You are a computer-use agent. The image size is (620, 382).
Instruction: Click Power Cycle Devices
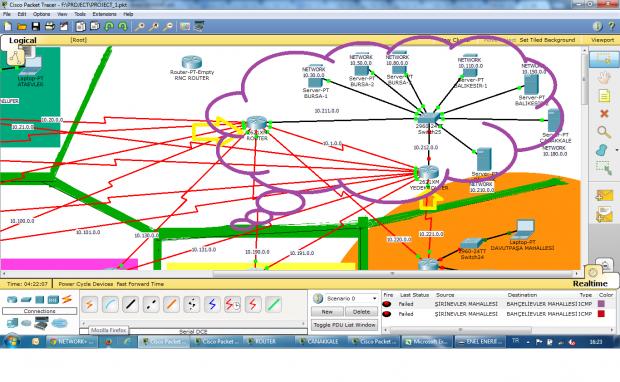tap(87, 284)
